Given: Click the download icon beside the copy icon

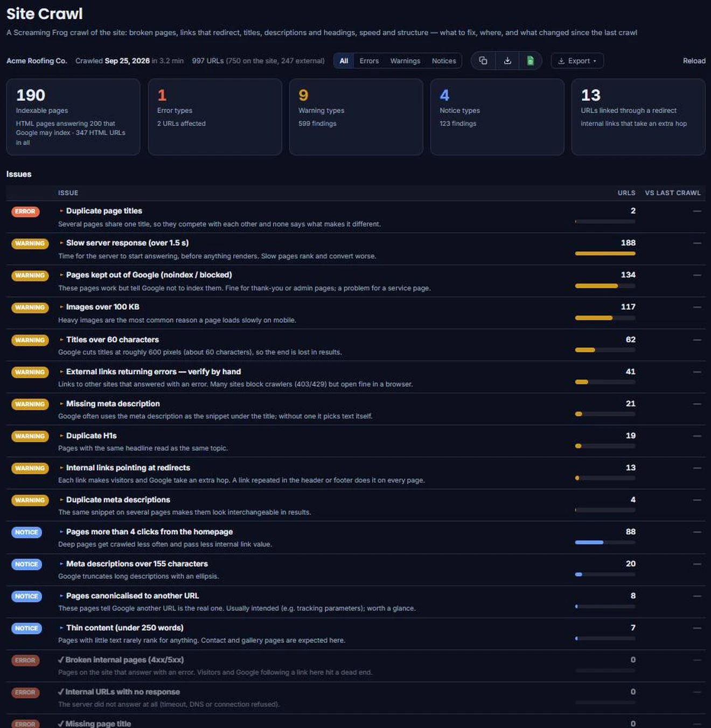Looking at the screenshot, I should coord(507,61).
